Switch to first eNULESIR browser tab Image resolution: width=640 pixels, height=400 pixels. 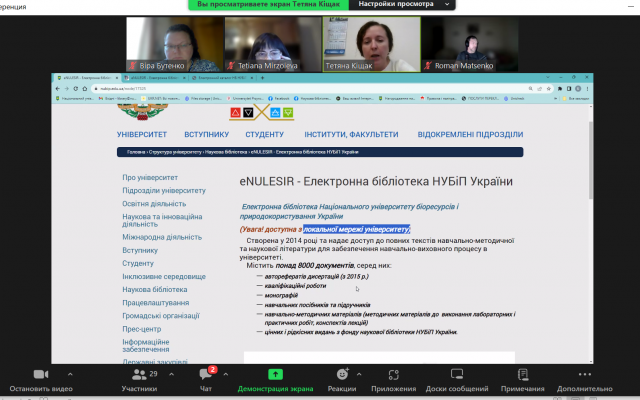tap(87, 78)
